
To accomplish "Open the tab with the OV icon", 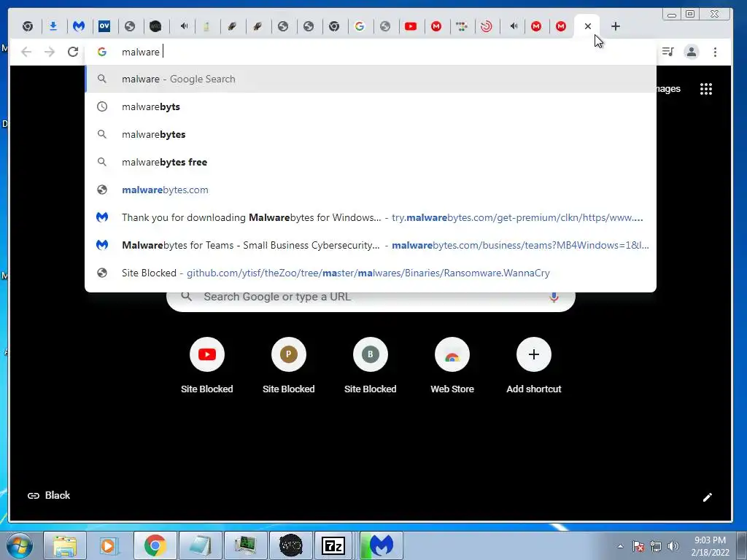I will pyautogui.click(x=104, y=26).
